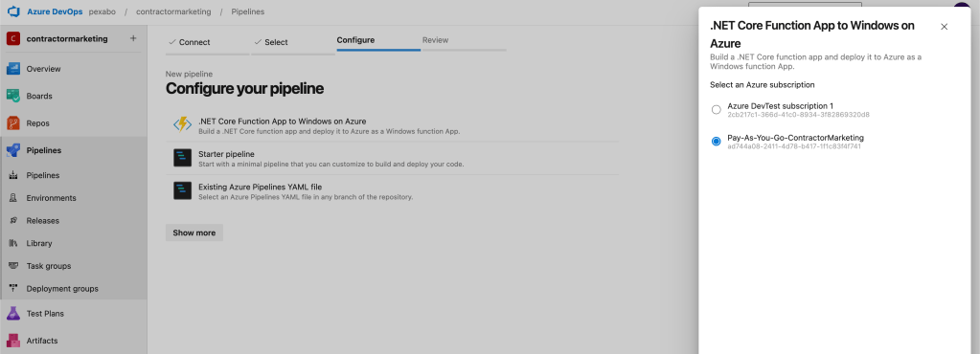Screen dimensions: 980x354
Task: Open the Overview sidebar icon
Action: 13,69
